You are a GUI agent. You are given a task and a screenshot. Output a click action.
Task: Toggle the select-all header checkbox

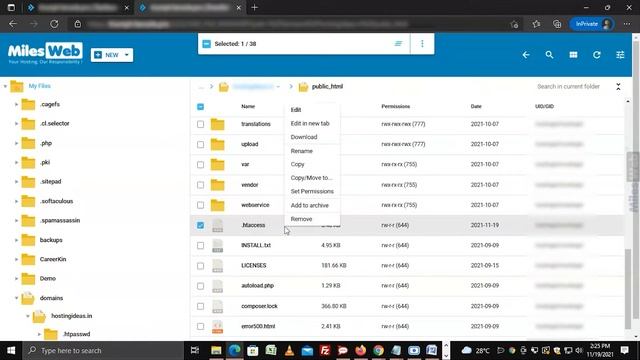pyautogui.click(x=200, y=107)
